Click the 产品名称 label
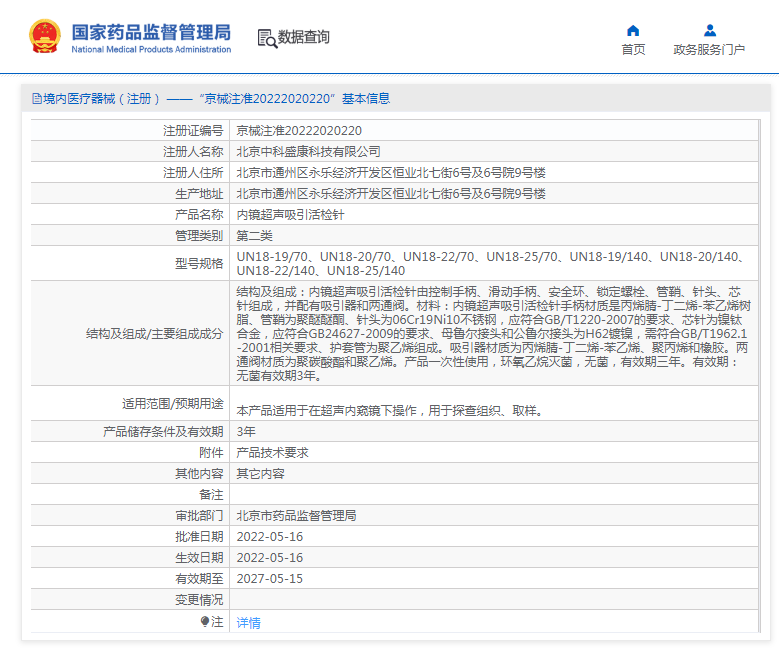Viewport: 779px width, 653px height. [x=199, y=214]
